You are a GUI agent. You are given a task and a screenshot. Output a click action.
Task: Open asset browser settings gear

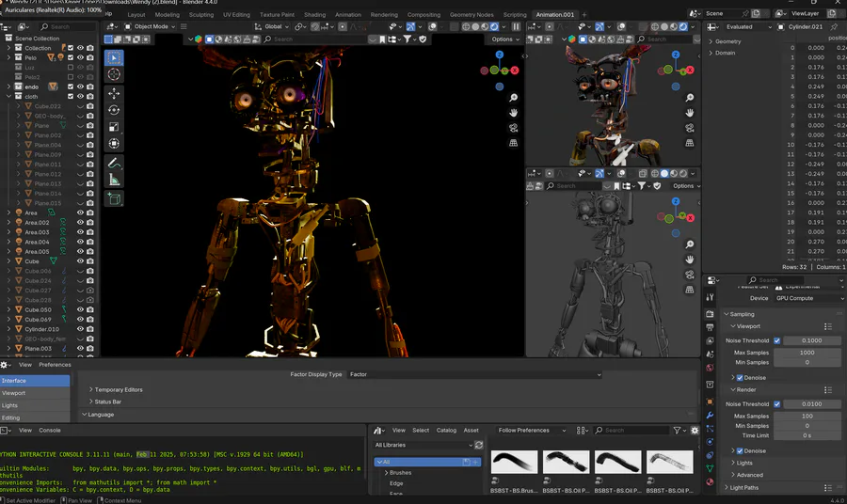point(695,430)
